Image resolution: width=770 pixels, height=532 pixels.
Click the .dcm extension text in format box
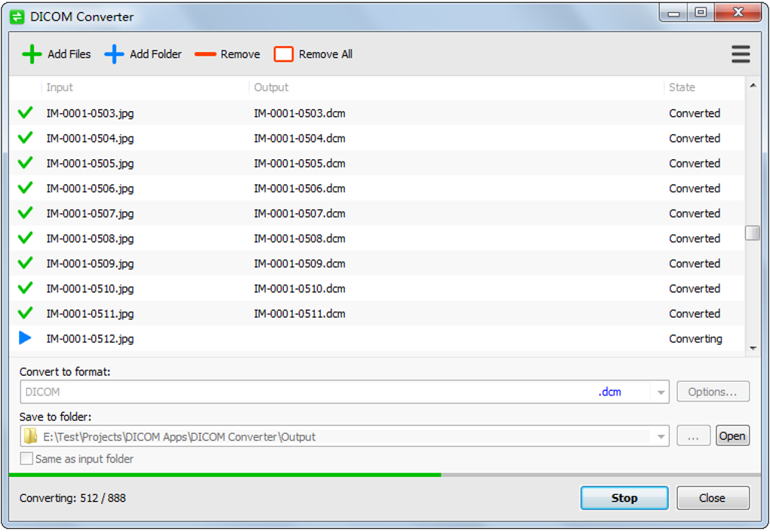point(609,392)
